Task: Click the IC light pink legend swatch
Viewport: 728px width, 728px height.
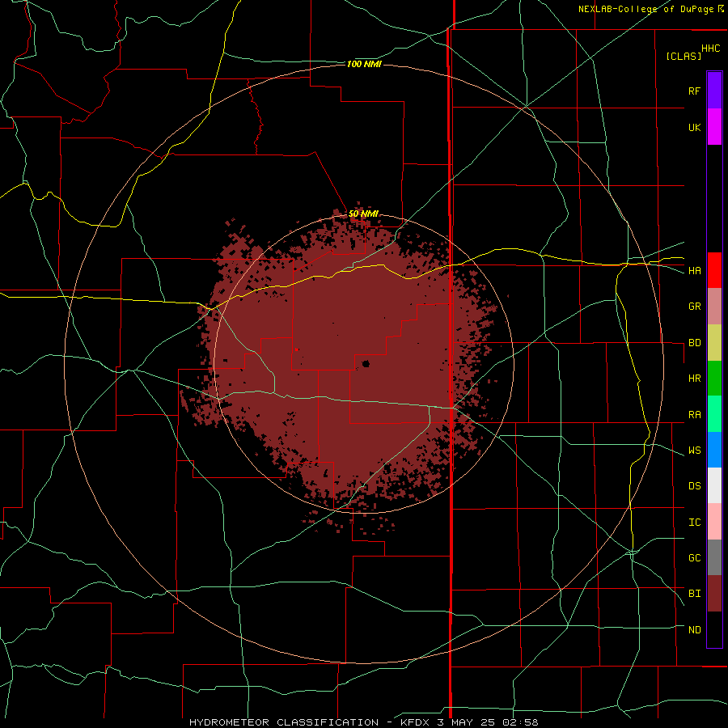Action: click(714, 522)
